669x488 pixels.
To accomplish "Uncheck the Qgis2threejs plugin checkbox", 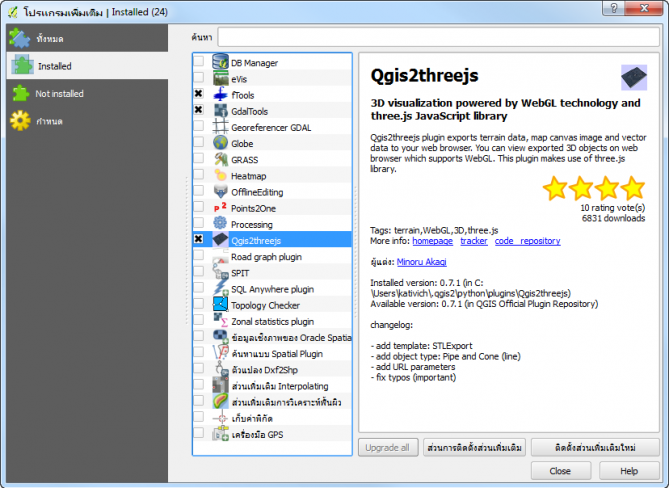I will pyautogui.click(x=199, y=239).
